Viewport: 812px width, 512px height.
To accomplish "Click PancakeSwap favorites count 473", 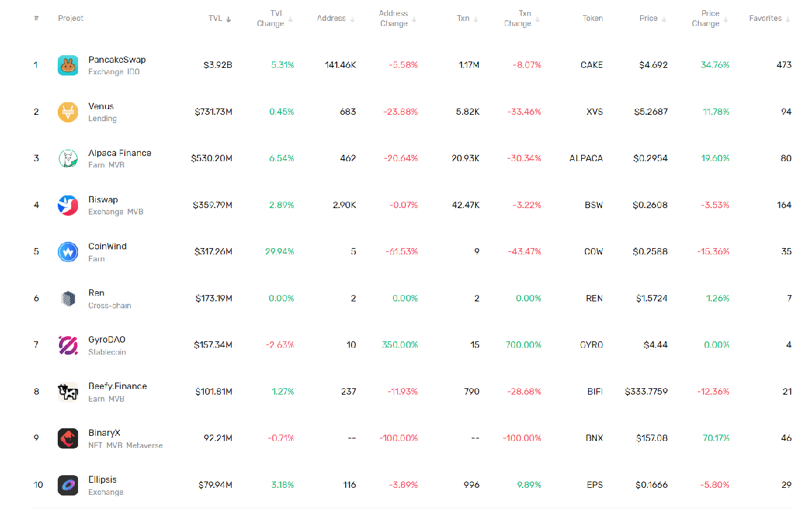I will [x=783, y=65].
